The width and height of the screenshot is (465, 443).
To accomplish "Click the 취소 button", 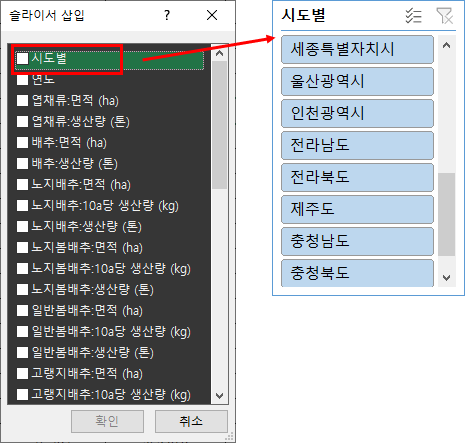I will (191, 421).
